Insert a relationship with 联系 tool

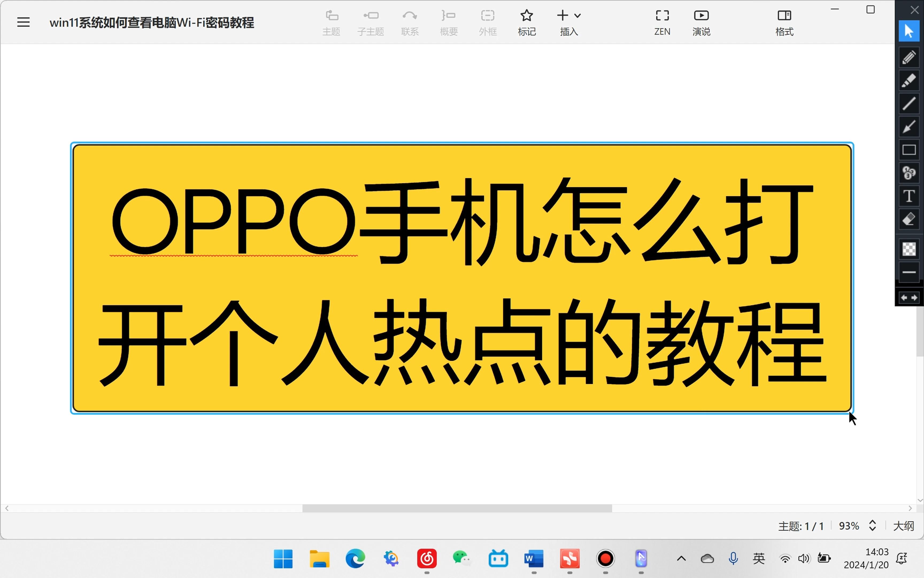[x=410, y=23]
